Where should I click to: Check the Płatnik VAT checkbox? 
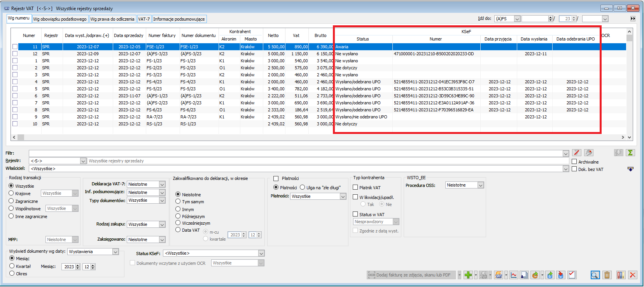355,187
